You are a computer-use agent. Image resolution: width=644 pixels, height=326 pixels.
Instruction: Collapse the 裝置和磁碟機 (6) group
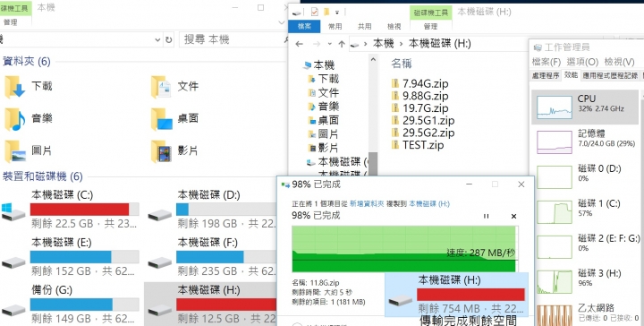tap(42, 176)
